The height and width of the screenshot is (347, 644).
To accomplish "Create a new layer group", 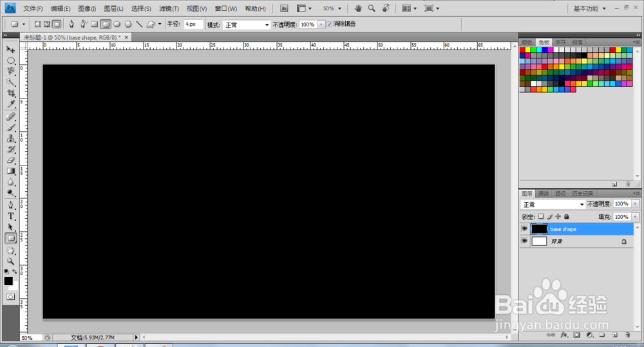I will 602,335.
